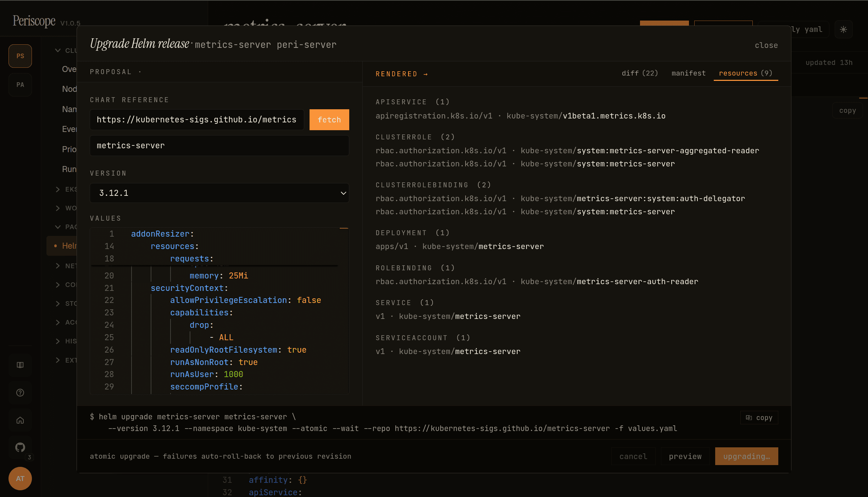868x497 pixels.
Task: Collapse the PAC sidebar section chevron
Action: (58, 227)
